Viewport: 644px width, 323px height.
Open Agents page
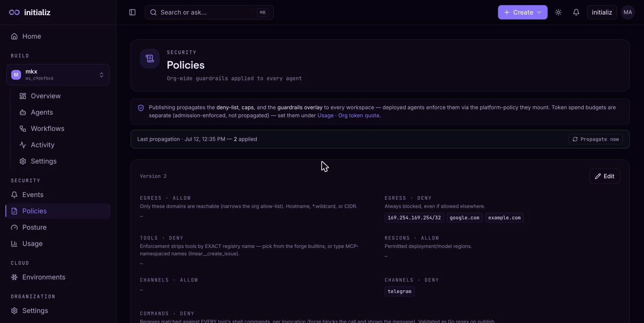point(63,112)
